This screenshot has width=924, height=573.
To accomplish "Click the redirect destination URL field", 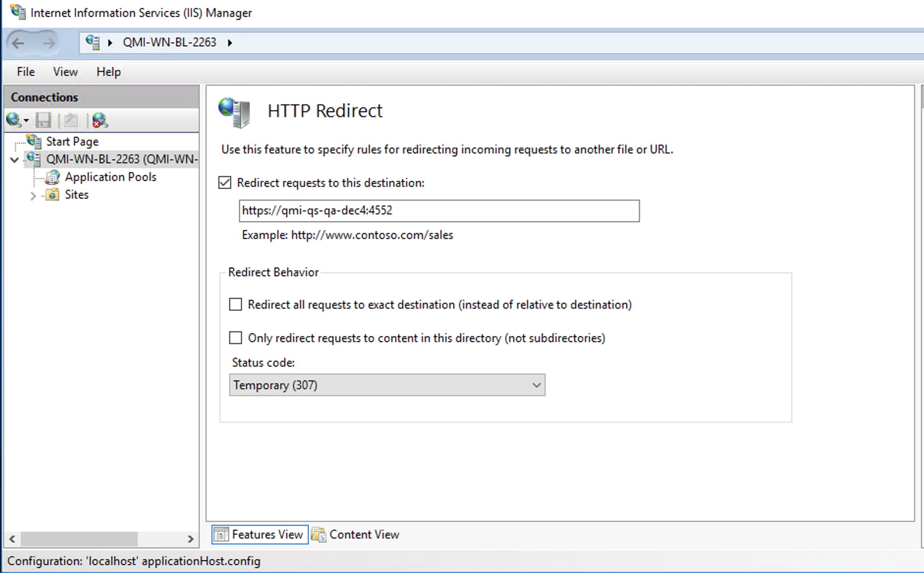I will [x=439, y=211].
